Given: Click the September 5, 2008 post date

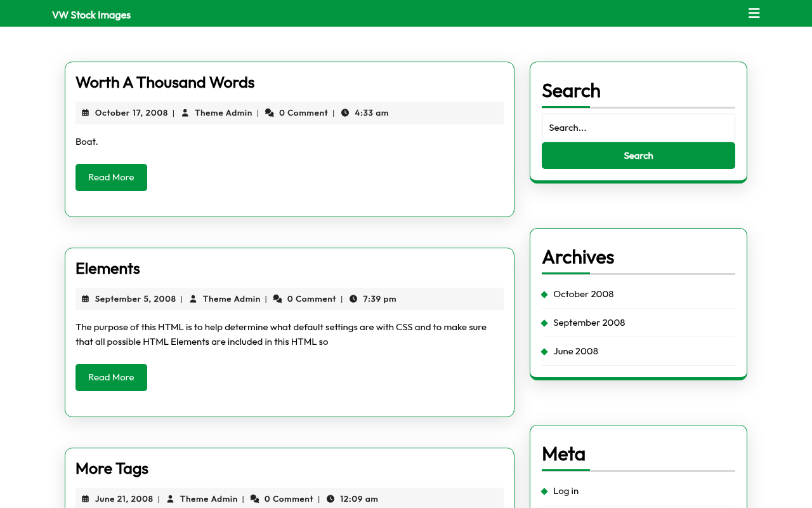Looking at the screenshot, I should tap(136, 299).
